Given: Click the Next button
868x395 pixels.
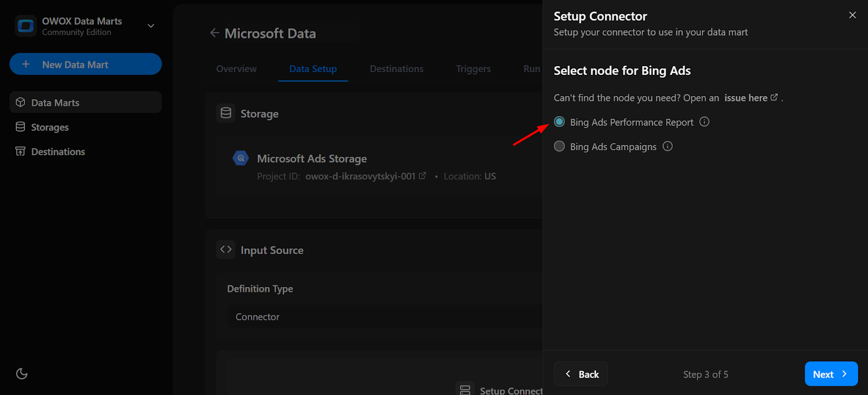Looking at the screenshot, I should coord(831,374).
